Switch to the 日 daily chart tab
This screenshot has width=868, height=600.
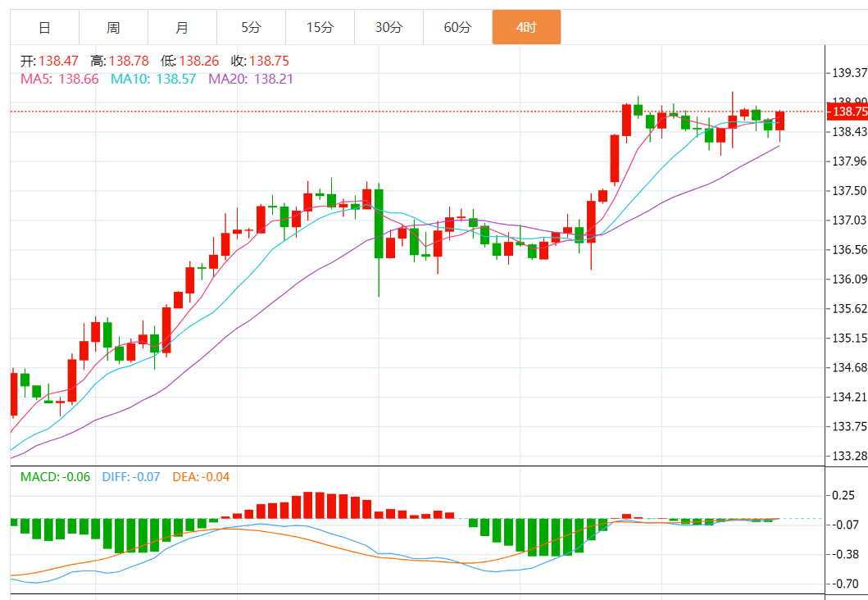coord(44,27)
